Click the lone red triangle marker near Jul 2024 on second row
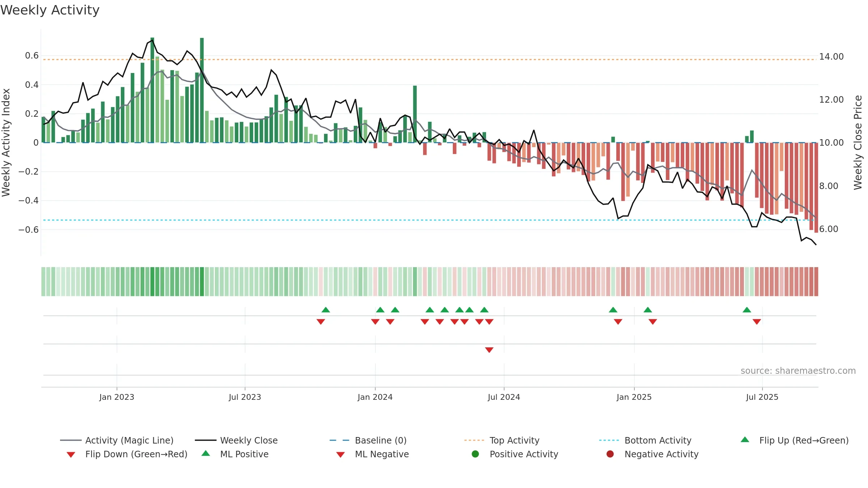The width and height of the screenshot is (868, 488). (489, 350)
